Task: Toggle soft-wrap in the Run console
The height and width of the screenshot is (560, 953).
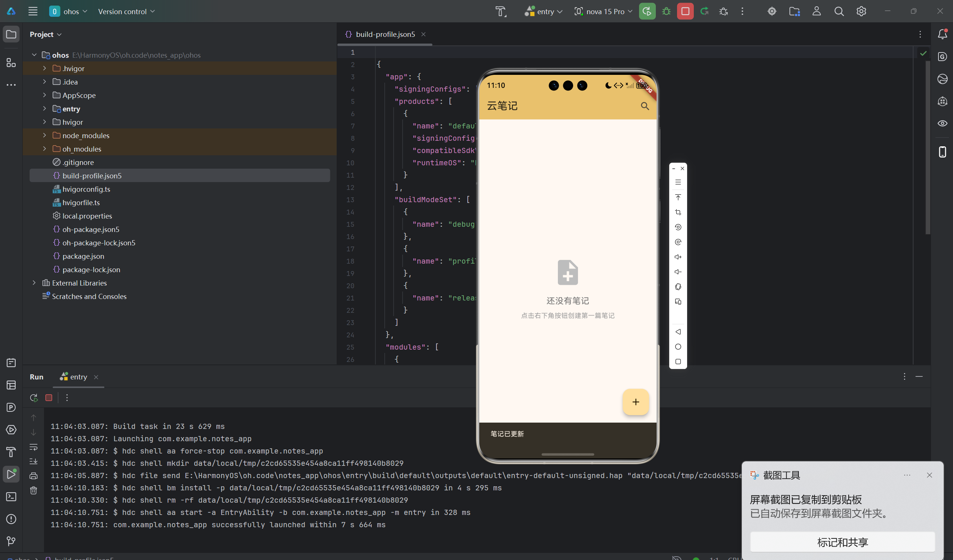Action: (x=34, y=447)
